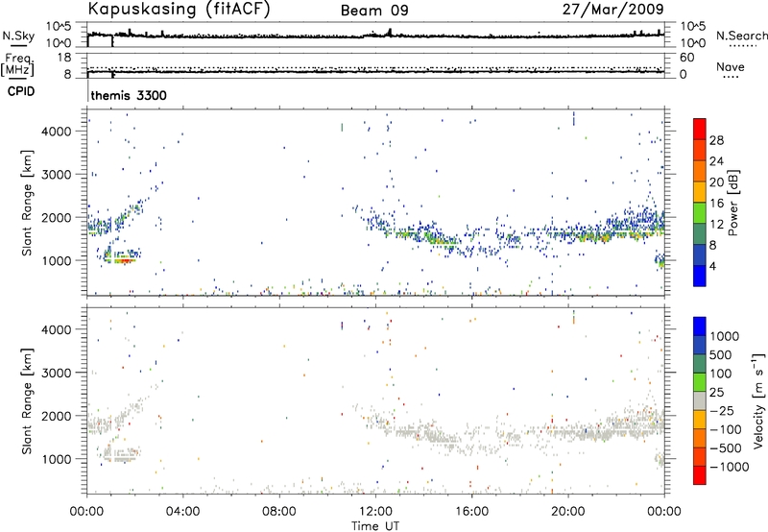Viewport: 768px width, 532px height.
Task: Click the '1000' tick on Velocity scale
Action: tap(725, 336)
